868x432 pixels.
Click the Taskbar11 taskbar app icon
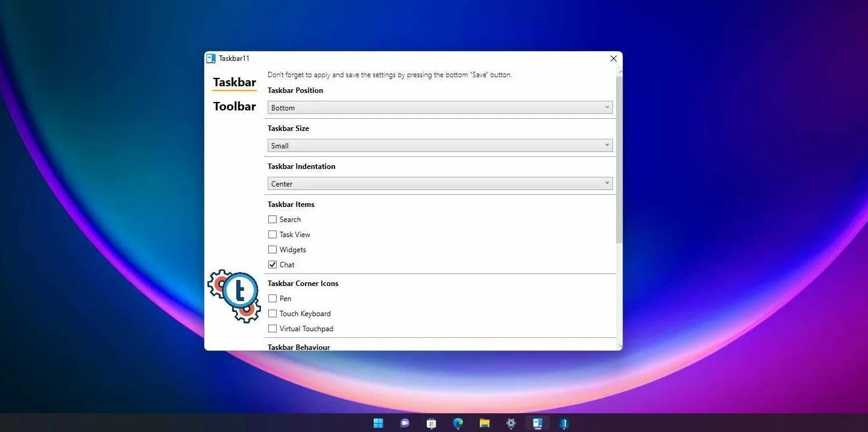(537, 424)
